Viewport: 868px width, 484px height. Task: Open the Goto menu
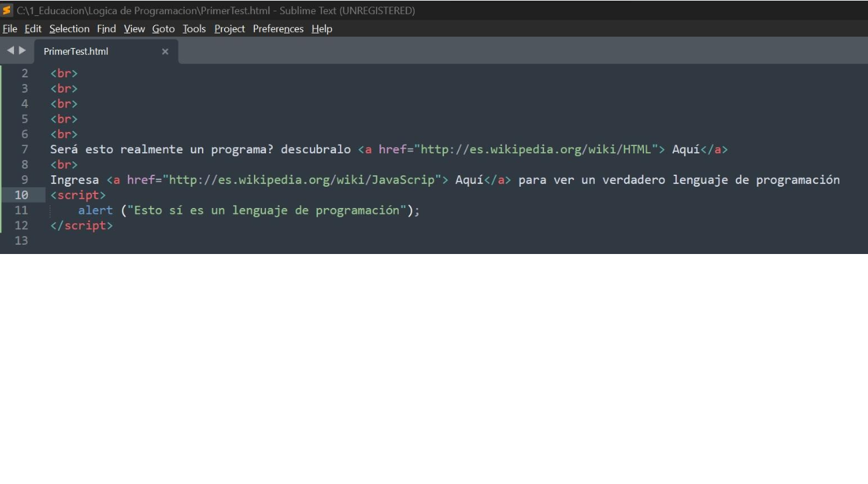163,29
